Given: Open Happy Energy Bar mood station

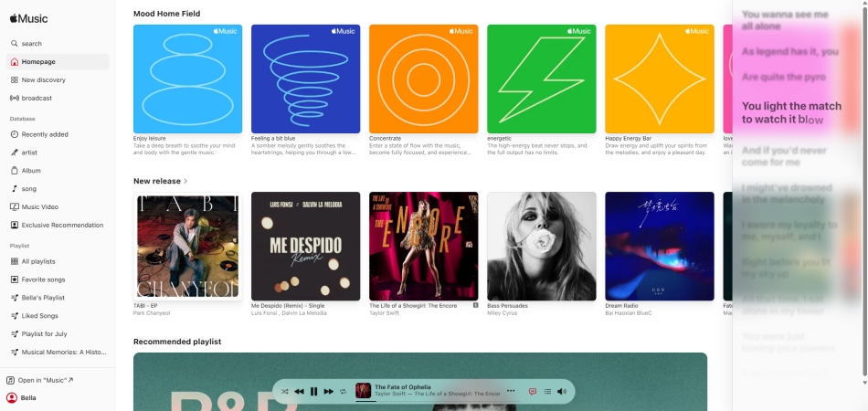Looking at the screenshot, I should coord(660,79).
